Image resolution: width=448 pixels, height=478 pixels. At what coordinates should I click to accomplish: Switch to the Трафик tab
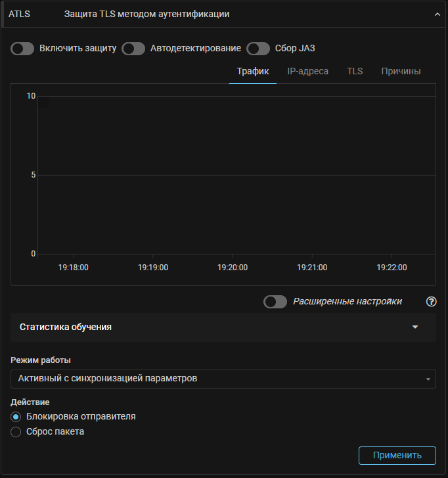tap(253, 71)
